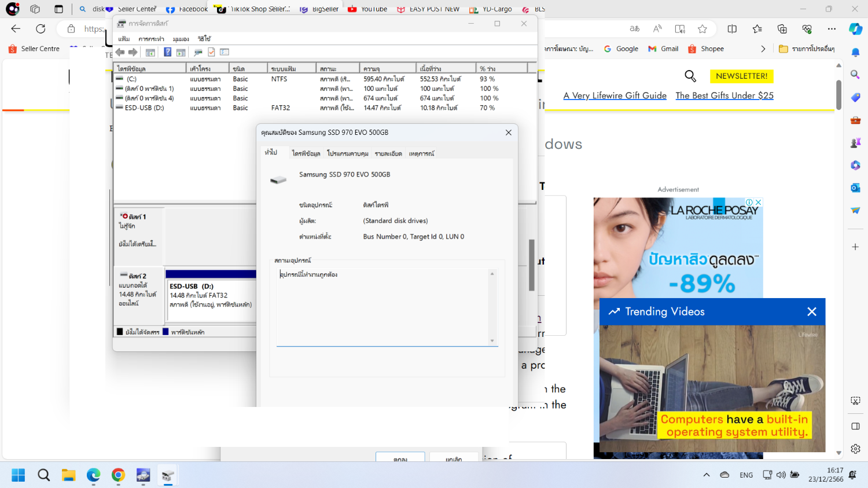Sort by the ความจุ column header
The image size is (868, 488).
click(x=388, y=68)
